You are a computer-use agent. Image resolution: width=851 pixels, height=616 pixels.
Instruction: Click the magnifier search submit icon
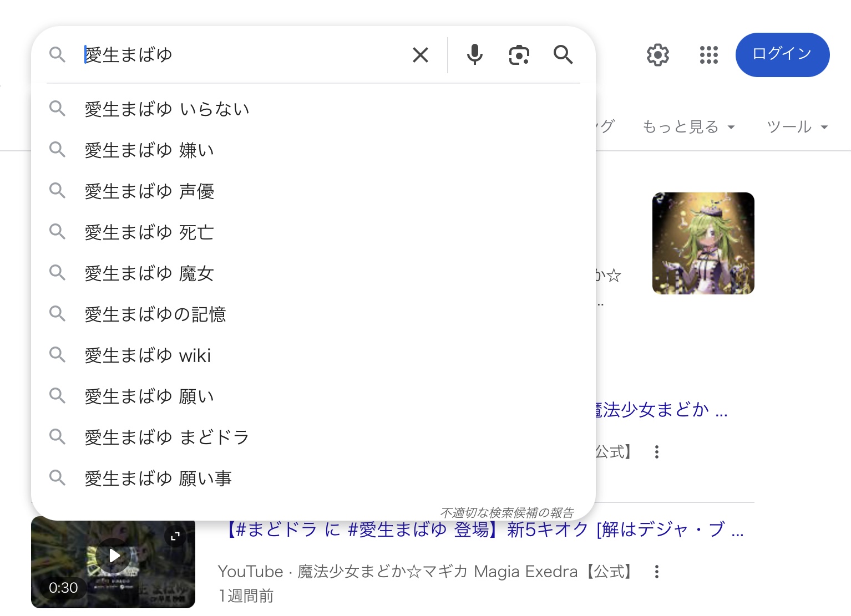[x=563, y=55]
